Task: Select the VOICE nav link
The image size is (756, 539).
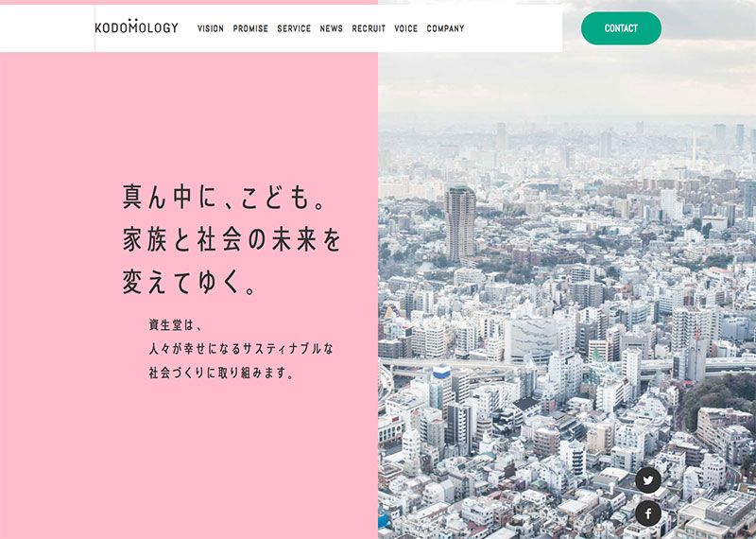Action: (x=406, y=28)
